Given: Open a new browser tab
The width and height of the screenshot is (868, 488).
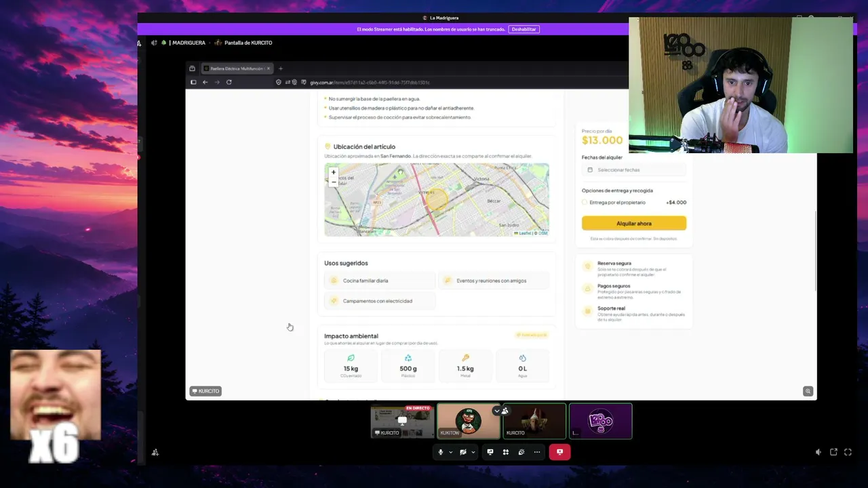Looking at the screenshot, I should pyautogui.click(x=281, y=68).
